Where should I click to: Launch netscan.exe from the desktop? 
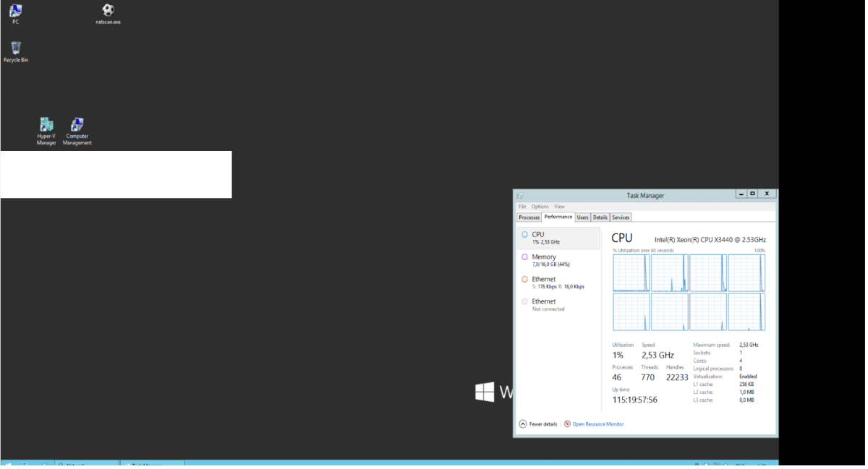click(x=108, y=12)
